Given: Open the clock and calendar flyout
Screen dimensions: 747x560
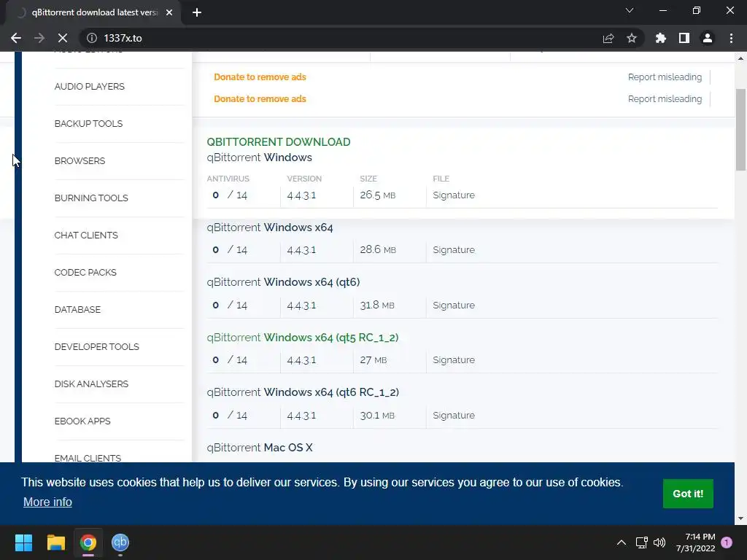Looking at the screenshot, I should [x=695, y=542].
